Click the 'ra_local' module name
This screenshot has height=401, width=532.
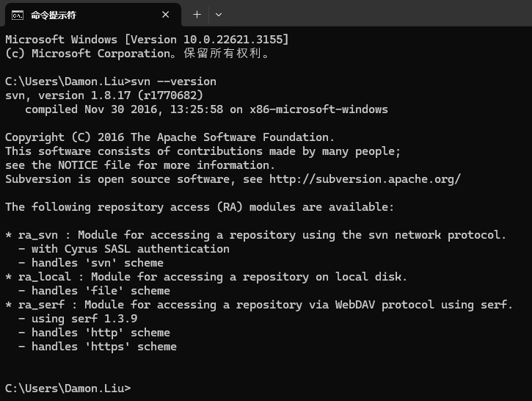pos(45,277)
